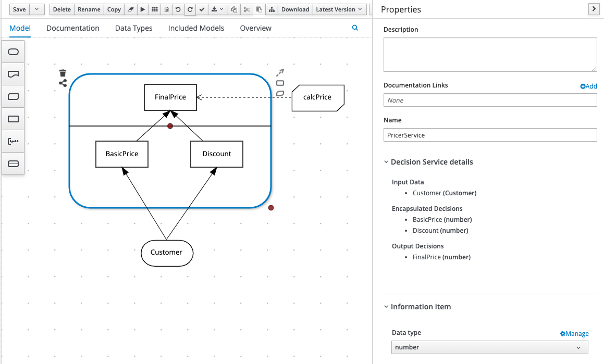This screenshot has height=364, width=604.
Task: Click the scissors Cut icon
Action: [x=246, y=9]
